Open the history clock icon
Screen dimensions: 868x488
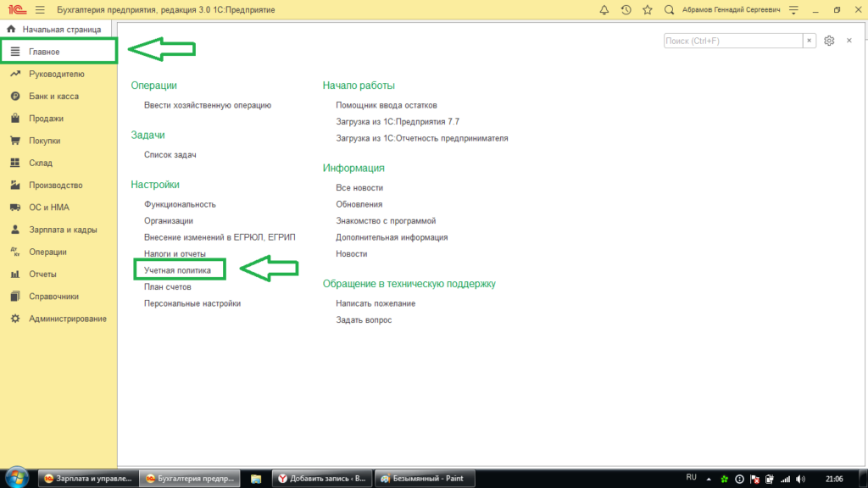click(626, 10)
